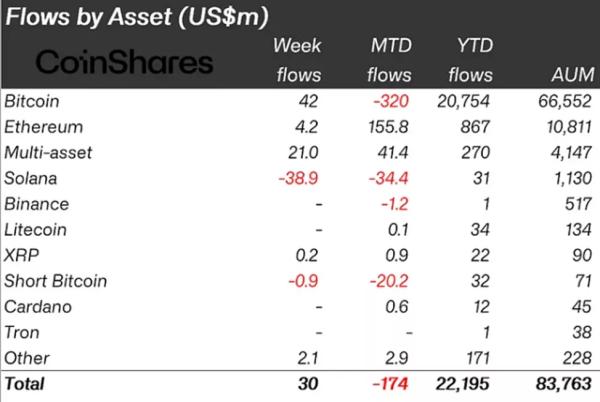600x402 pixels.
Task: Click the Litecoin row label
Action: click(35, 230)
